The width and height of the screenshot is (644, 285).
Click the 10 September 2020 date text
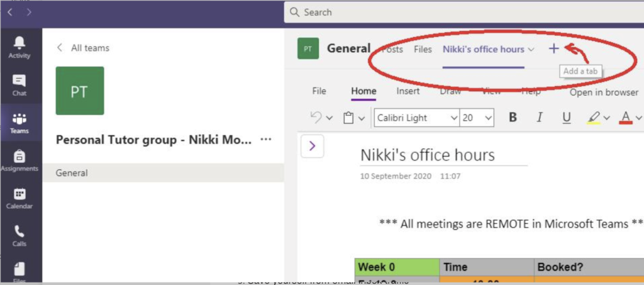[x=396, y=176]
